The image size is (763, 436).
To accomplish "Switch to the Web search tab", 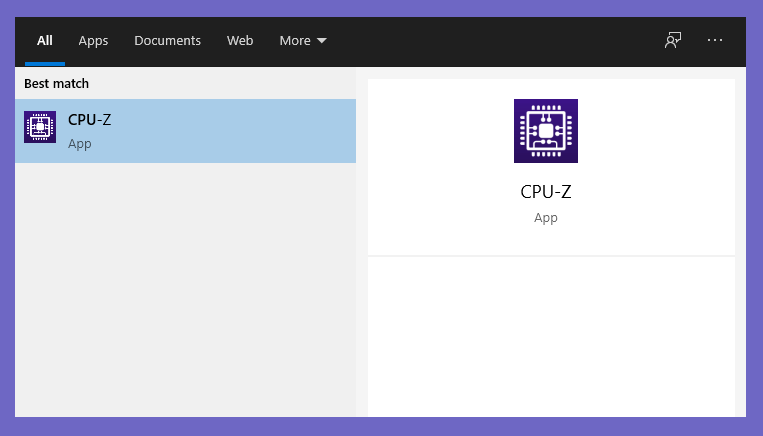I will [x=240, y=41].
